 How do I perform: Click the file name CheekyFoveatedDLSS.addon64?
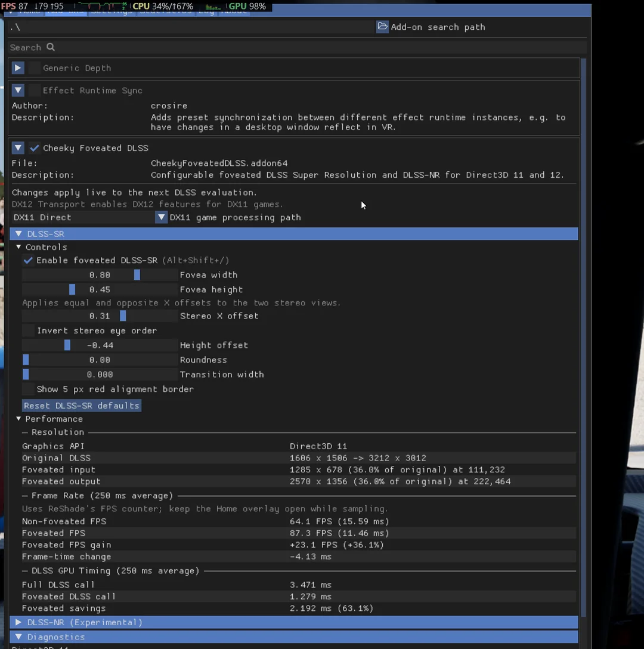click(219, 163)
